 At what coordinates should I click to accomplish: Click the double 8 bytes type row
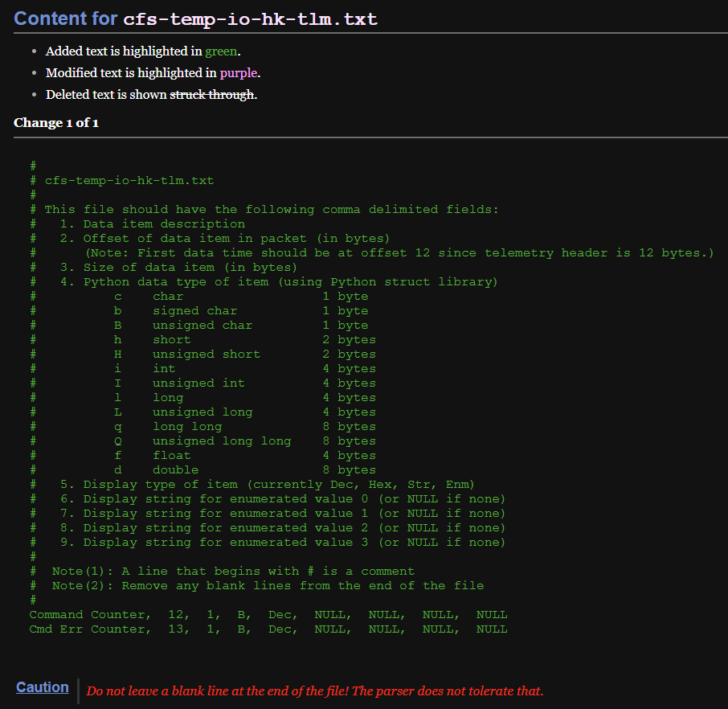(x=244, y=470)
